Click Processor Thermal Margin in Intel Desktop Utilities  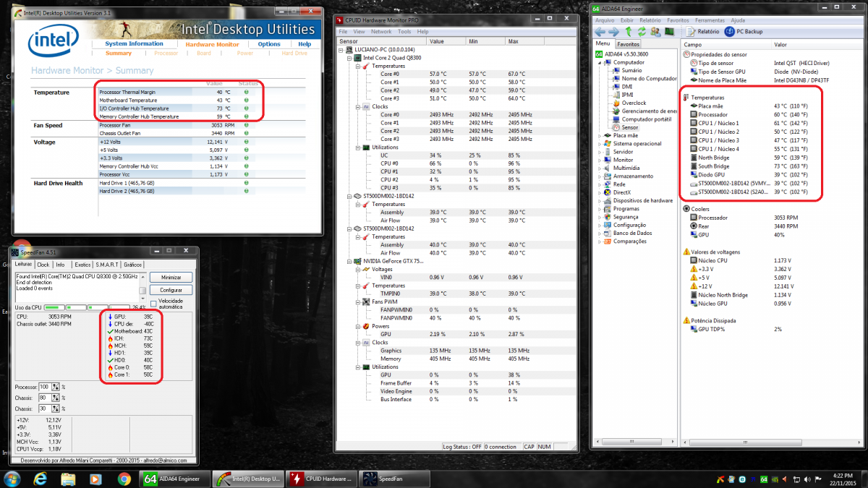tap(127, 93)
